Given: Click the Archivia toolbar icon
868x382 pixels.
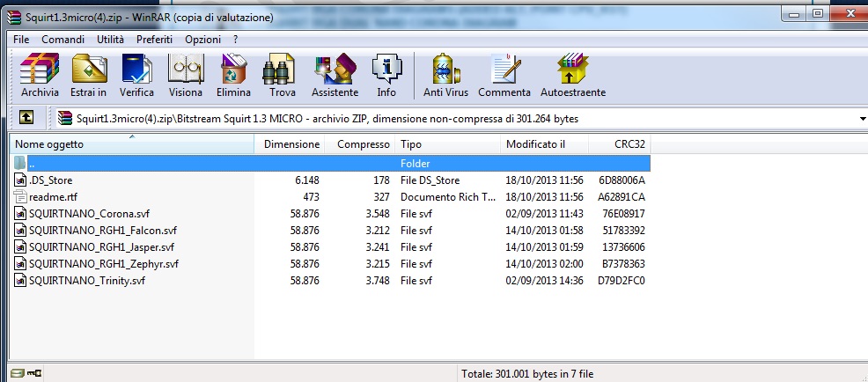Looking at the screenshot, I should tap(40, 76).
